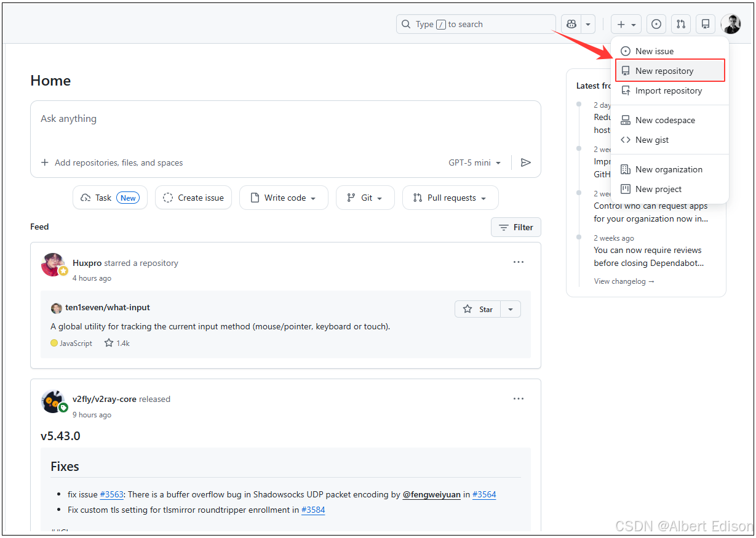Open the Copilot chat icon in header
The width and height of the screenshot is (756, 538).
pos(571,24)
